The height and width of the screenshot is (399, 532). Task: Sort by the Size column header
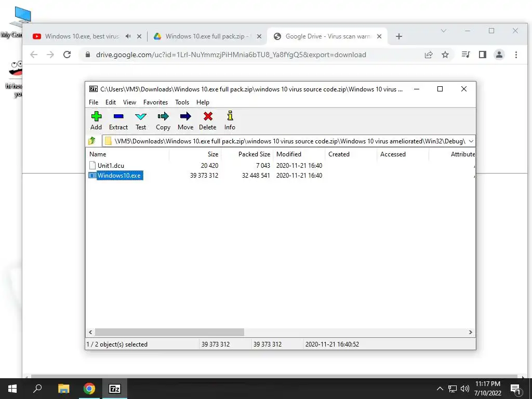[x=195, y=154]
